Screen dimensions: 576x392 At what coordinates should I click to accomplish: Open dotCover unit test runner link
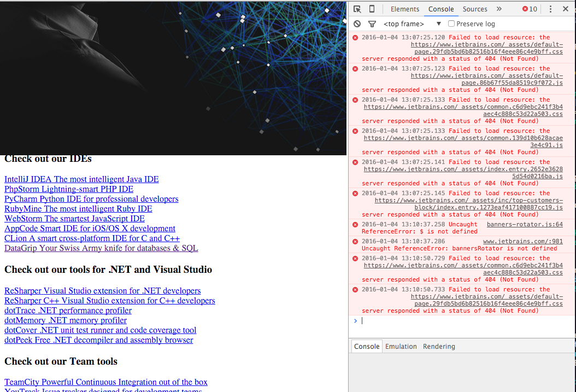pyautogui.click(x=101, y=330)
